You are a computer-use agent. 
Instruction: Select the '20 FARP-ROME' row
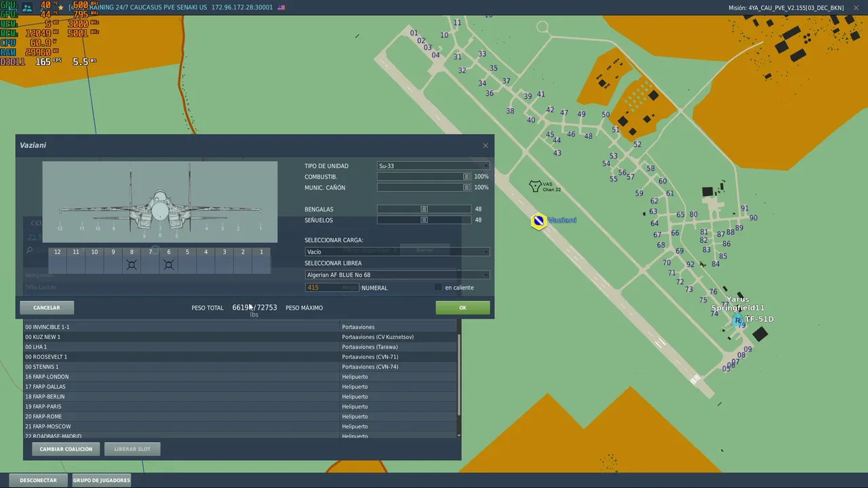[241, 416]
